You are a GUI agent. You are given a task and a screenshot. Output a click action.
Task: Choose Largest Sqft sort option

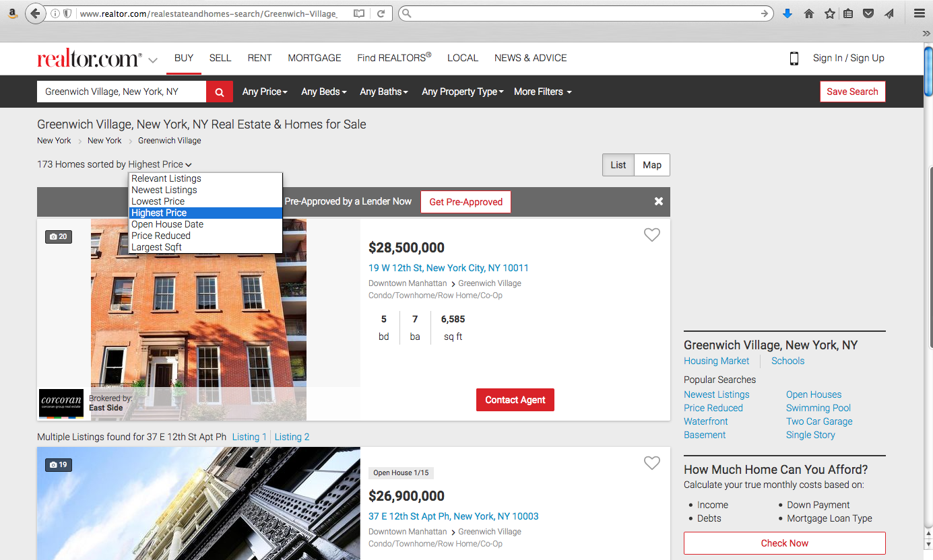click(156, 247)
